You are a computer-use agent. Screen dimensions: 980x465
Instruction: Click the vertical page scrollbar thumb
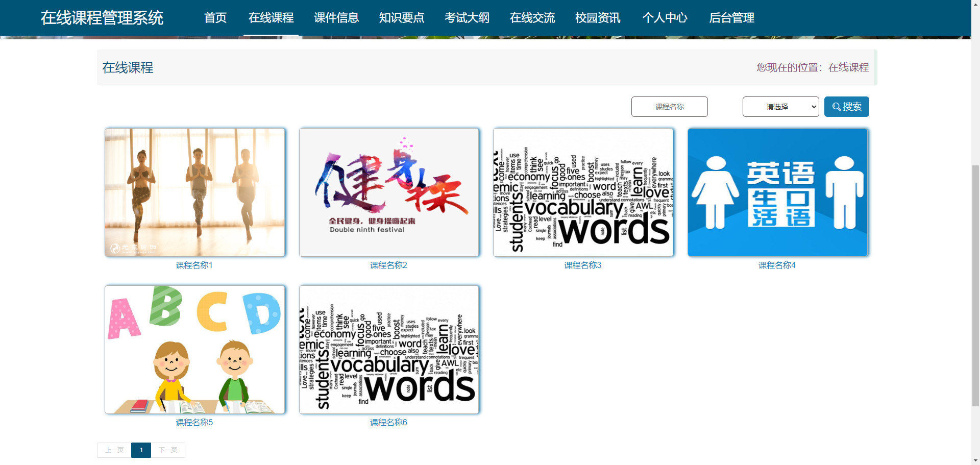975,286
